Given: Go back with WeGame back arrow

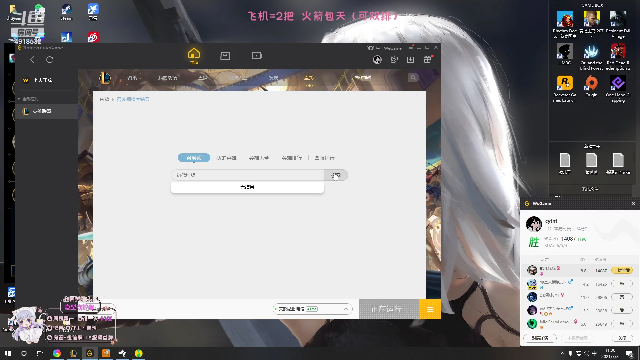Looking at the screenshot, I should pos(32,60).
